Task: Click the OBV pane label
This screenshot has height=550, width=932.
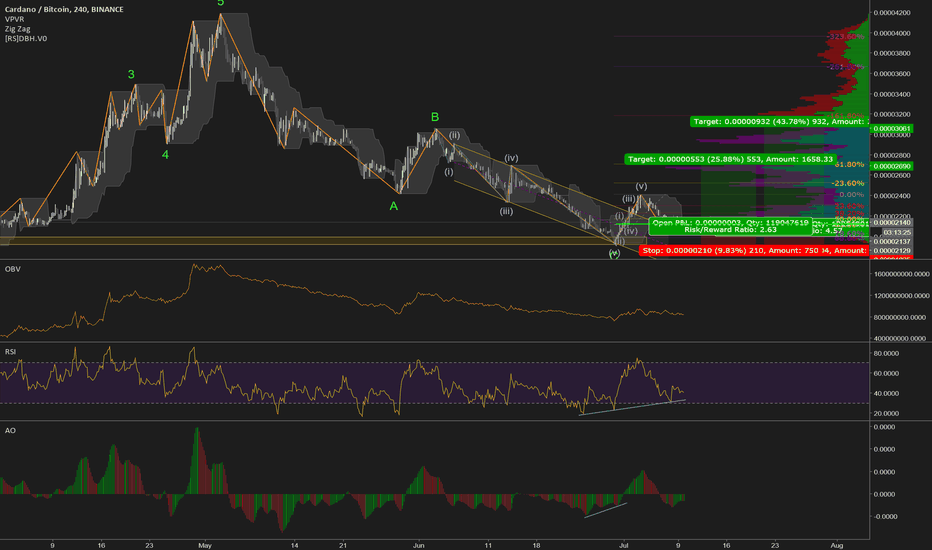Action: 12,269
